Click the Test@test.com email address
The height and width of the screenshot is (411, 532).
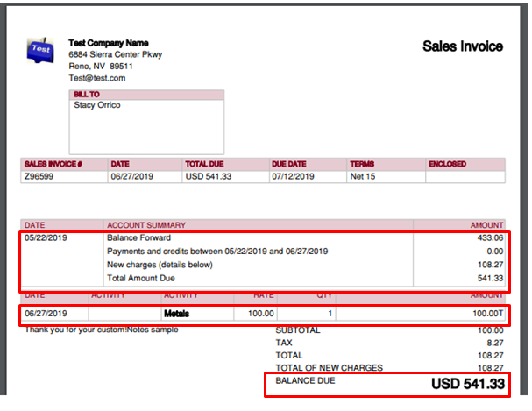97,78
